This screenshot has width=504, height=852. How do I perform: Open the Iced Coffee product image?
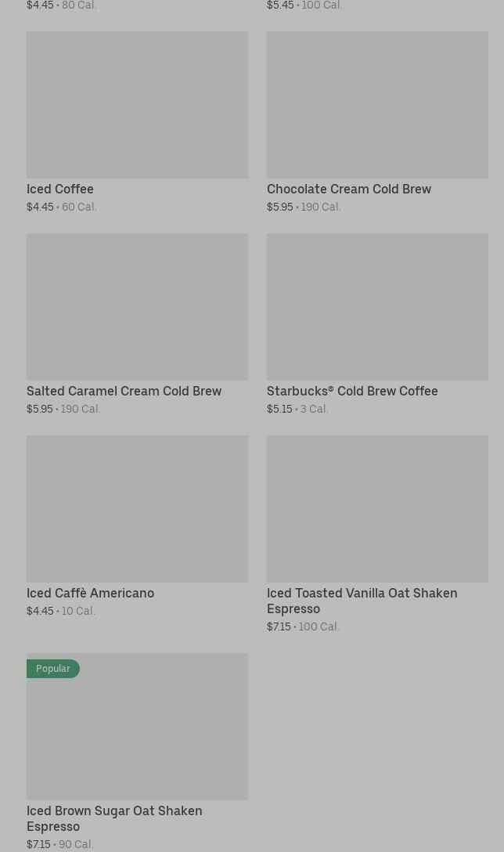tap(137, 105)
